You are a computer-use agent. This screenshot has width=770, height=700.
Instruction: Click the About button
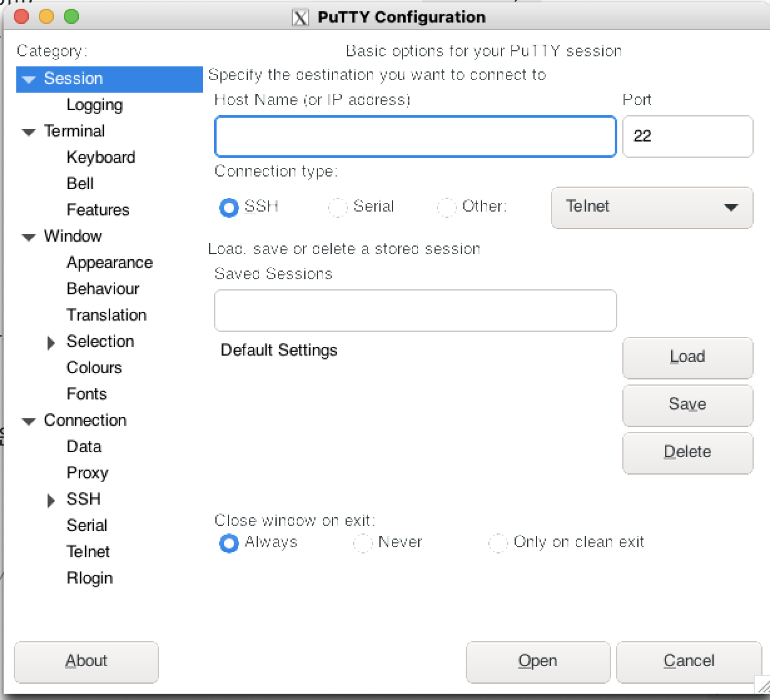point(86,662)
